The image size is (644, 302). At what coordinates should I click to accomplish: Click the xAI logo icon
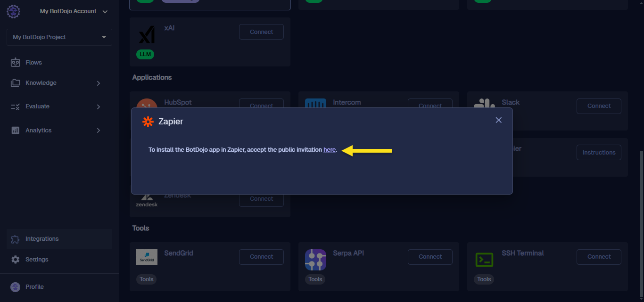(147, 35)
